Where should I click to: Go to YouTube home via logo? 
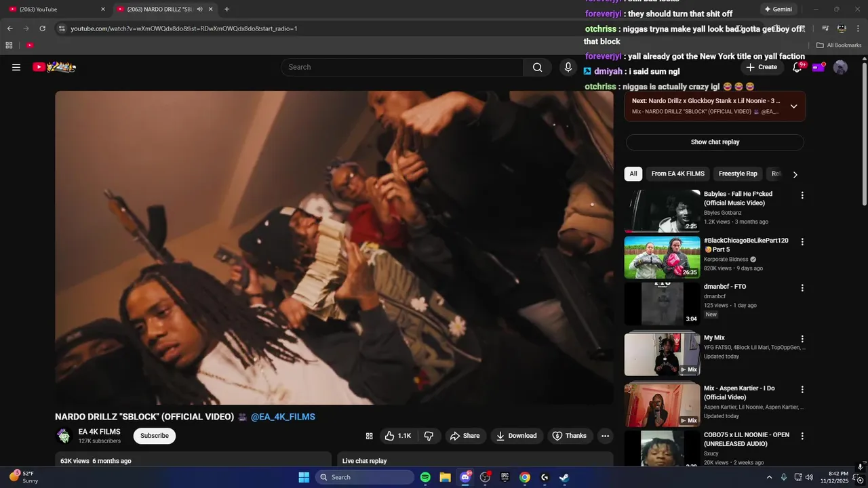(x=54, y=67)
